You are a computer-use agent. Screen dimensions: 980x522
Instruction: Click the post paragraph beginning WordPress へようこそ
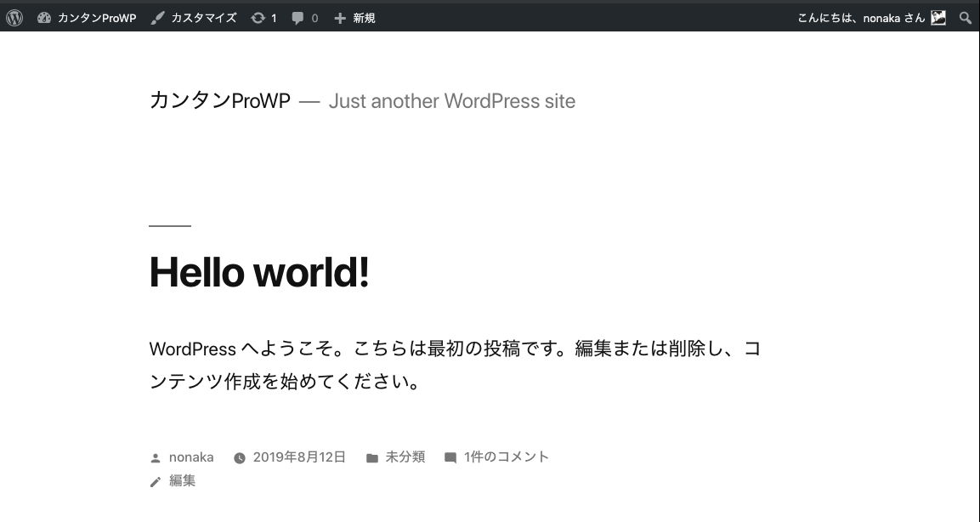tap(455, 365)
